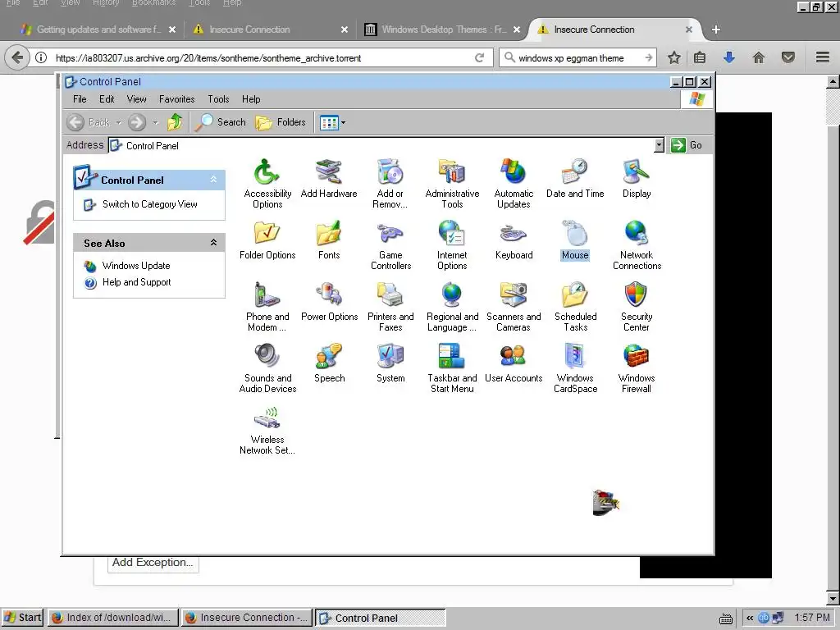The image size is (840, 630).
Task: Open Firefox downloads arrow icon
Action: point(729,57)
